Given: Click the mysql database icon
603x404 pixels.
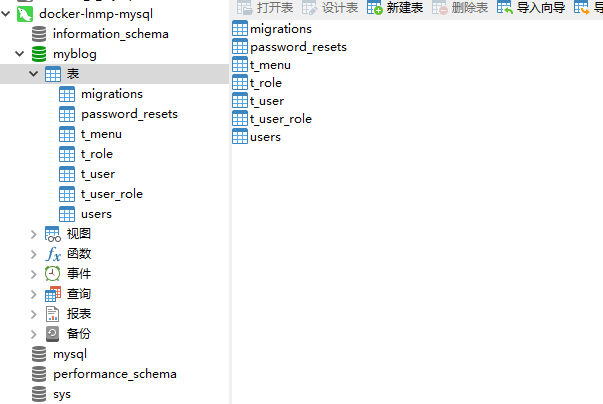Looking at the screenshot, I should [x=39, y=354].
